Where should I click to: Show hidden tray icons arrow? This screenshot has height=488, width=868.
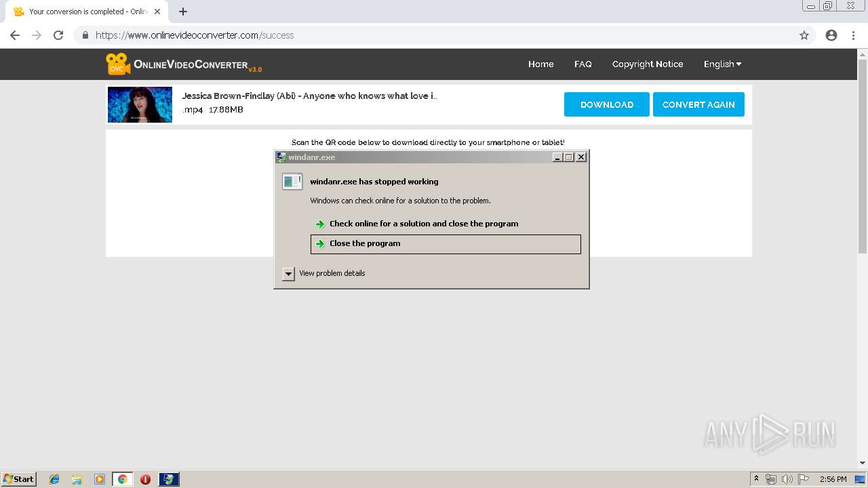click(756, 479)
